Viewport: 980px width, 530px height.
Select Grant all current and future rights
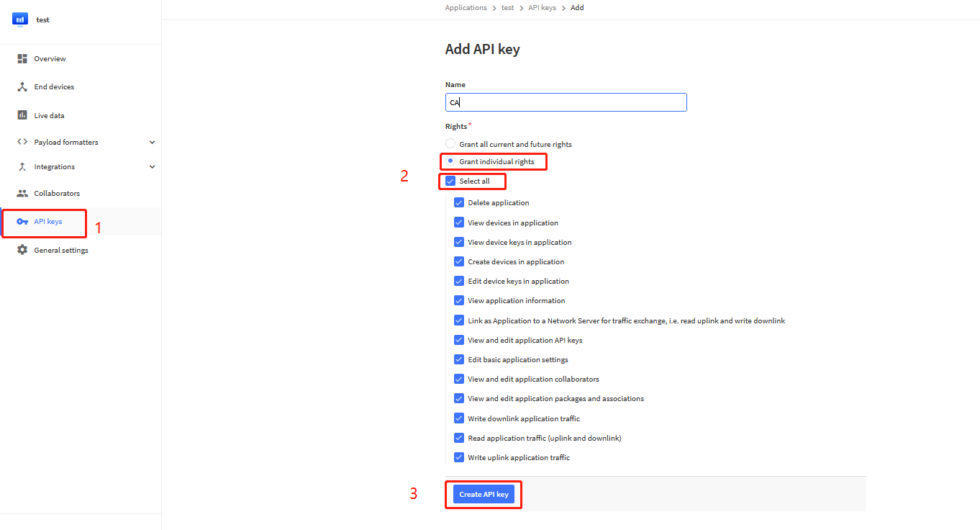click(x=450, y=144)
